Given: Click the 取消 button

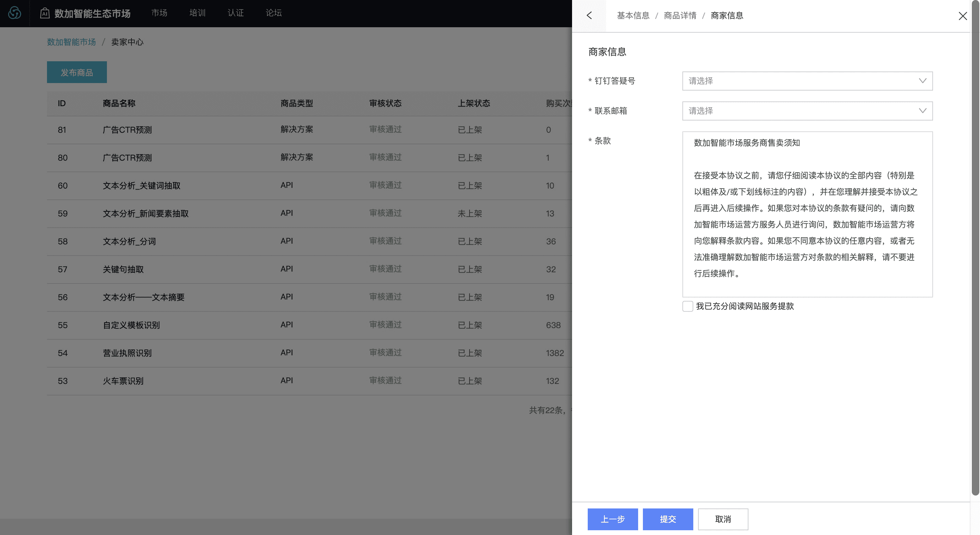Looking at the screenshot, I should point(723,519).
